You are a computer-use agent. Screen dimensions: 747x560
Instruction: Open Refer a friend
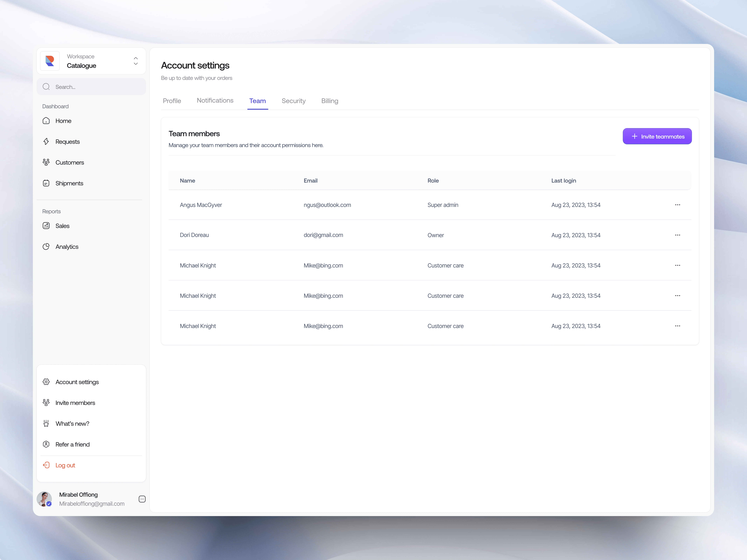coord(73,445)
